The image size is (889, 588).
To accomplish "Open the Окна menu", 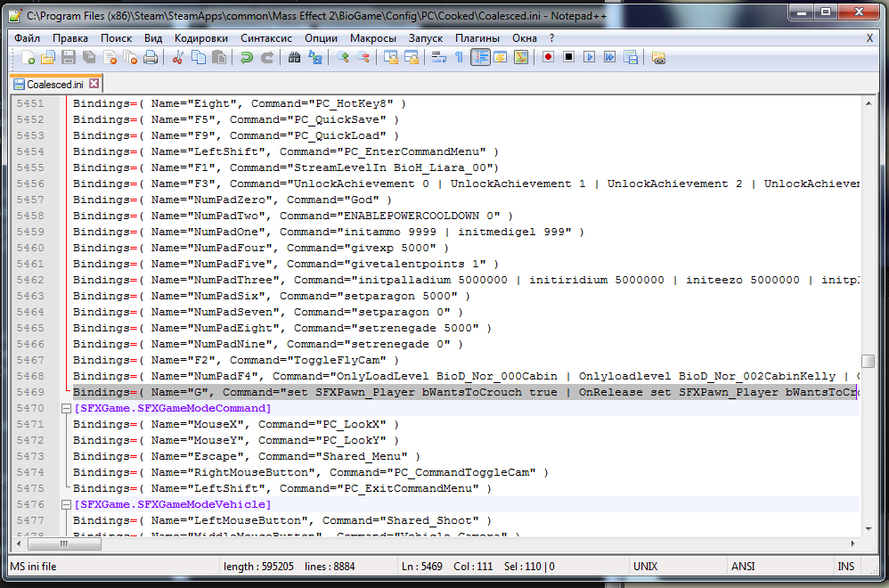I will click(x=525, y=38).
